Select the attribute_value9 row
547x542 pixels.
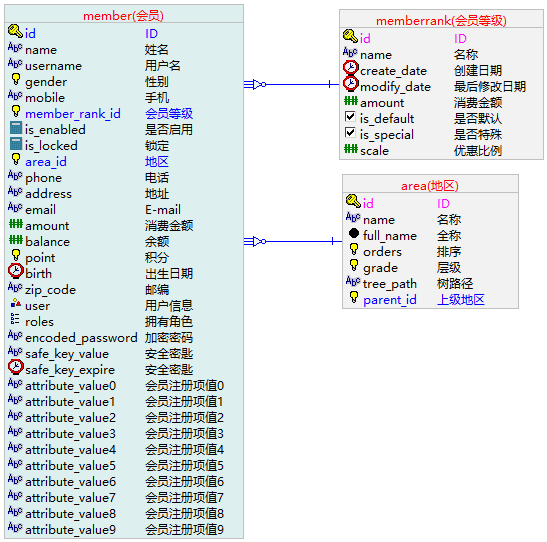click(124, 530)
